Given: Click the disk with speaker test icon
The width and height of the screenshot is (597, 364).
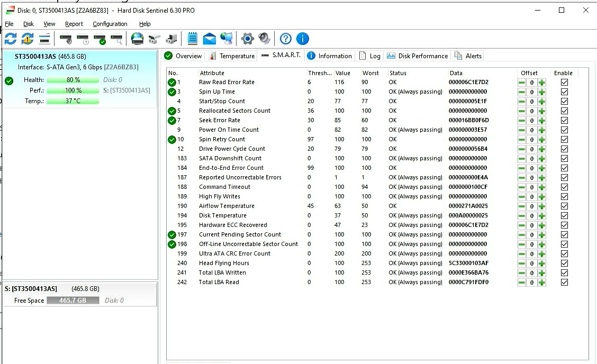Looking at the screenshot, I should 66,39.
